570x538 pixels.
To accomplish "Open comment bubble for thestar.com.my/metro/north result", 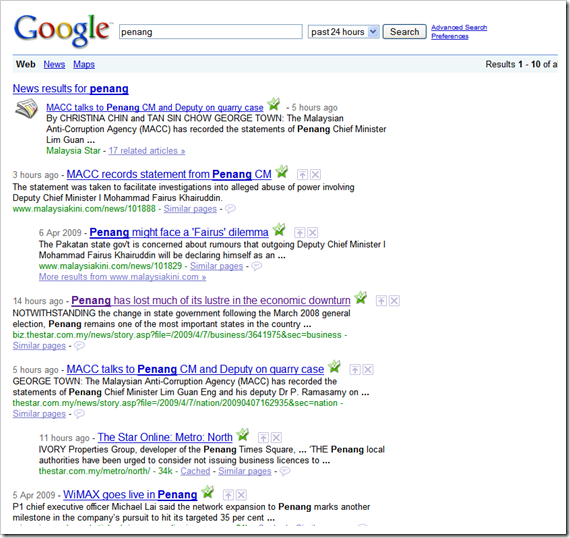I will click(285, 471).
